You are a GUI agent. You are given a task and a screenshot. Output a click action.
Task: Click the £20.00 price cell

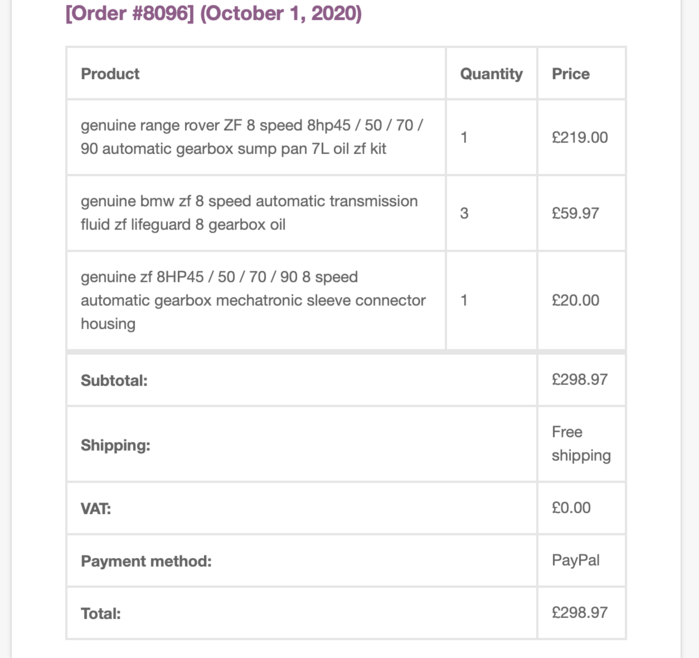575,300
